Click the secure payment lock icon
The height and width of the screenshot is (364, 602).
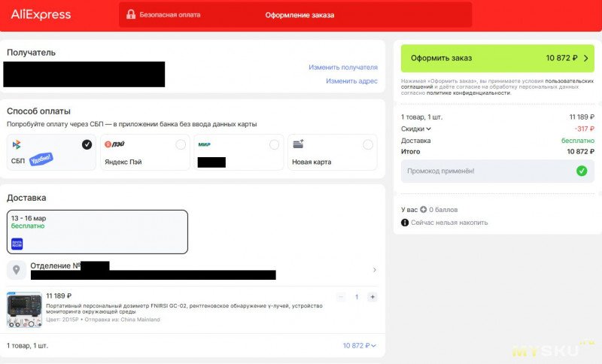[x=131, y=14]
